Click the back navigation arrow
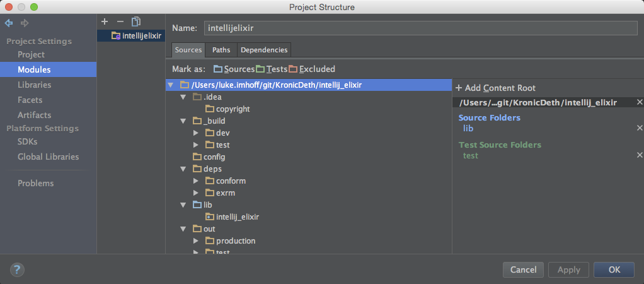This screenshot has width=644, height=284. 9,23
